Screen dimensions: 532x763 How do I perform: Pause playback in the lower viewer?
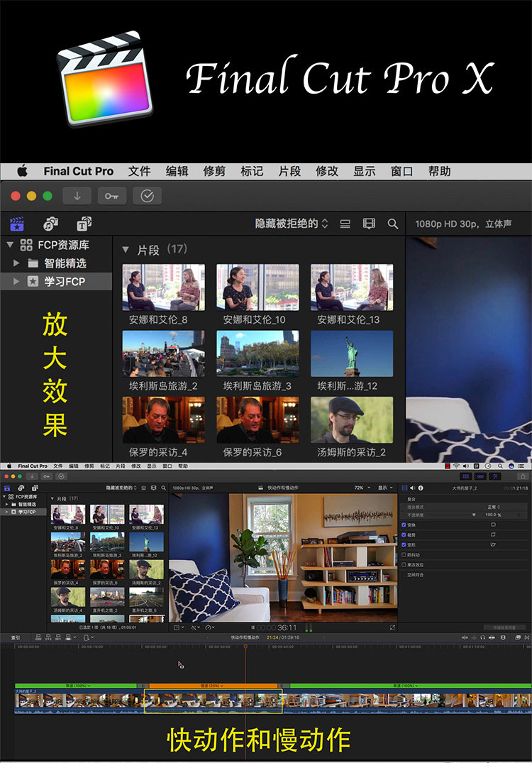253,627
